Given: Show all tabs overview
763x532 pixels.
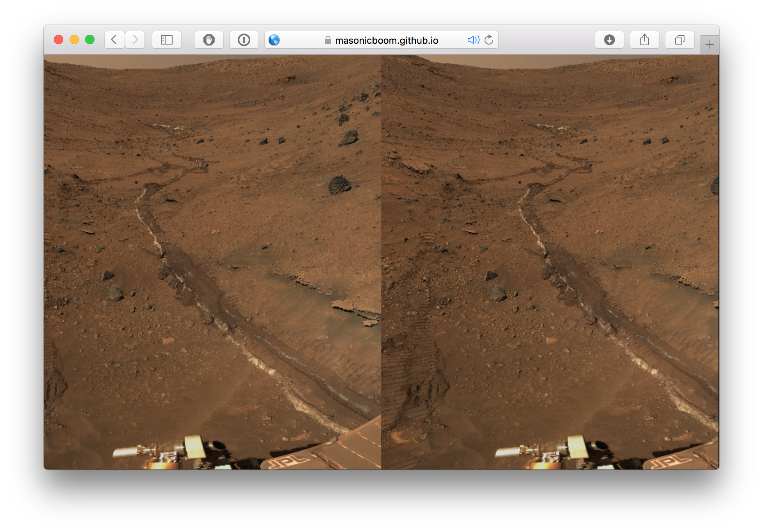Looking at the screenshot, I should coord(680,40).
